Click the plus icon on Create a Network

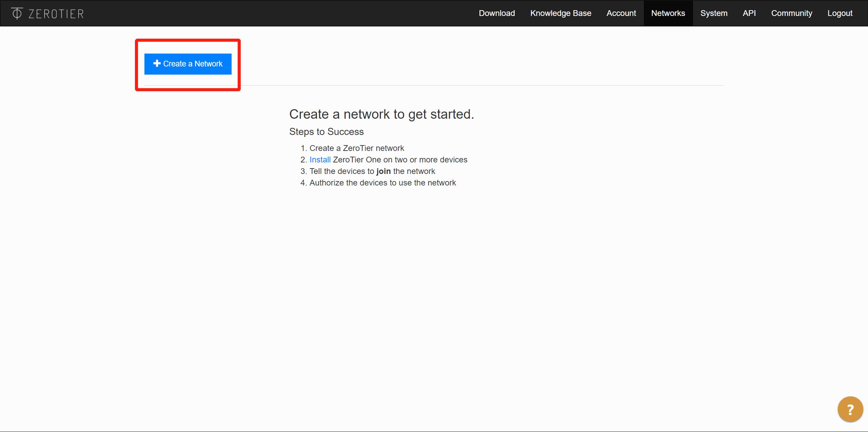(x=157, y=63)
